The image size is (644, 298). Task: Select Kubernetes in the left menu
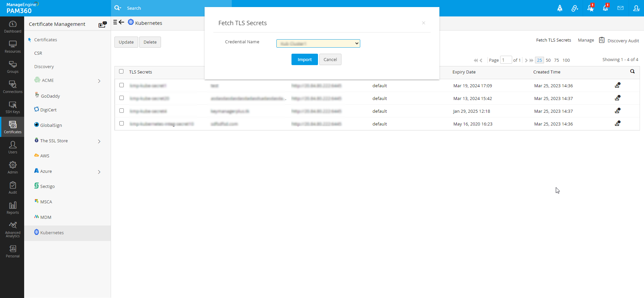pos(52,233)
